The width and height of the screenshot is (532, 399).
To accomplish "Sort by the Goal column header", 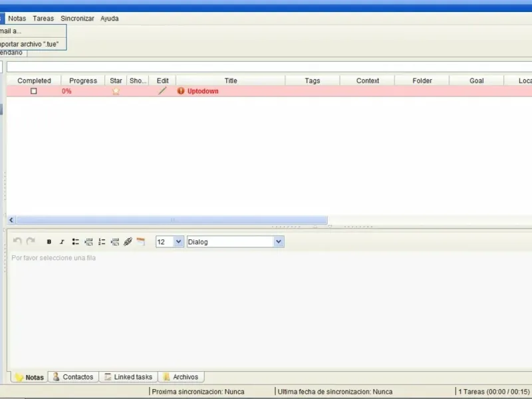I will [x=476, y=80].
